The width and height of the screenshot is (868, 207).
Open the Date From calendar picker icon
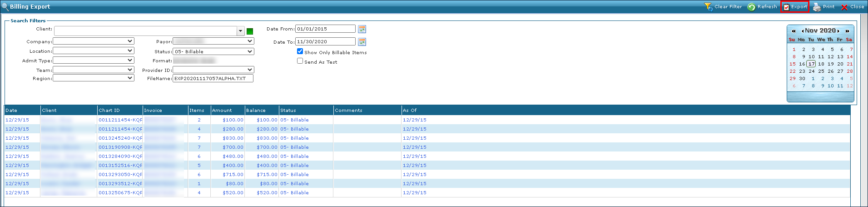pos(362,29)
